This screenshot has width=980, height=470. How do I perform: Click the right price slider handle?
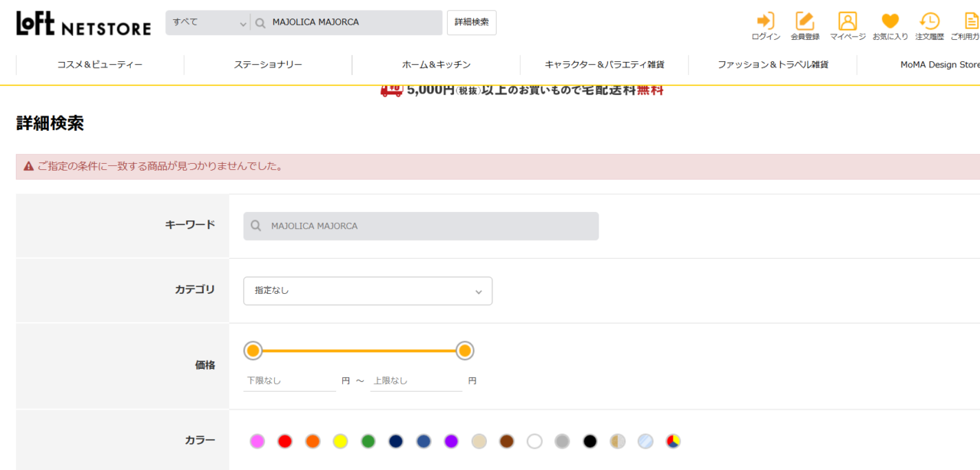click(x=465, y=351)
